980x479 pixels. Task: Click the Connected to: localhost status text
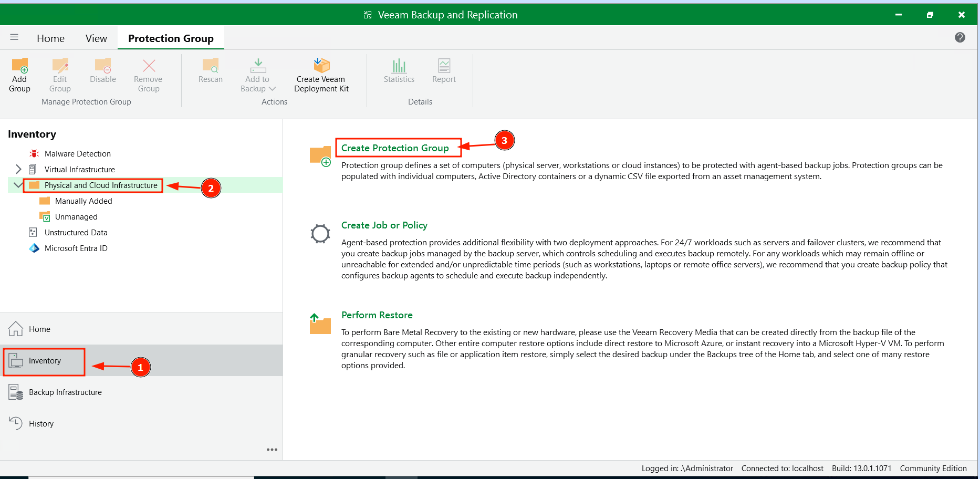783,468
